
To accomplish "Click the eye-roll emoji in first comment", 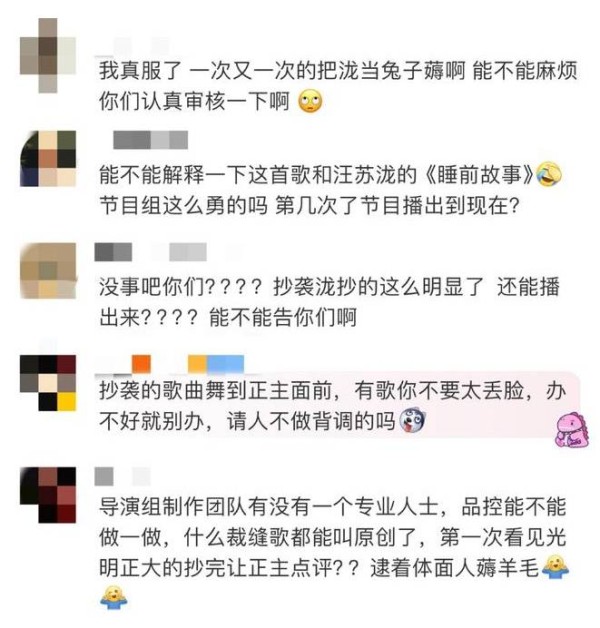I will [310, 102].
